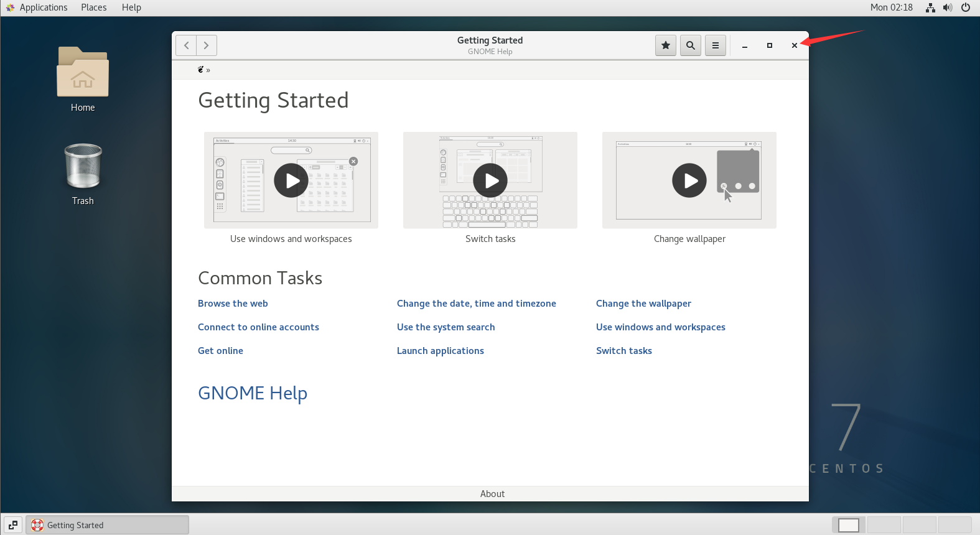Close the Getting Started window

pyautogui.click(x=795, y=45)
